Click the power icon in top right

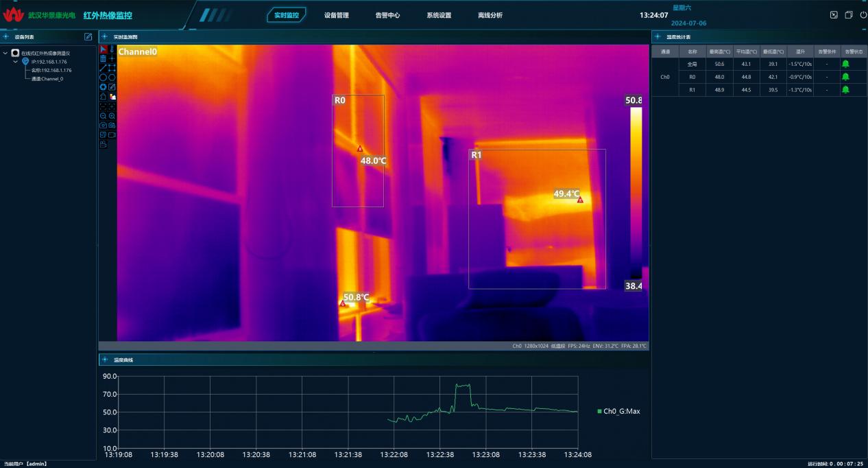(863, 15)
